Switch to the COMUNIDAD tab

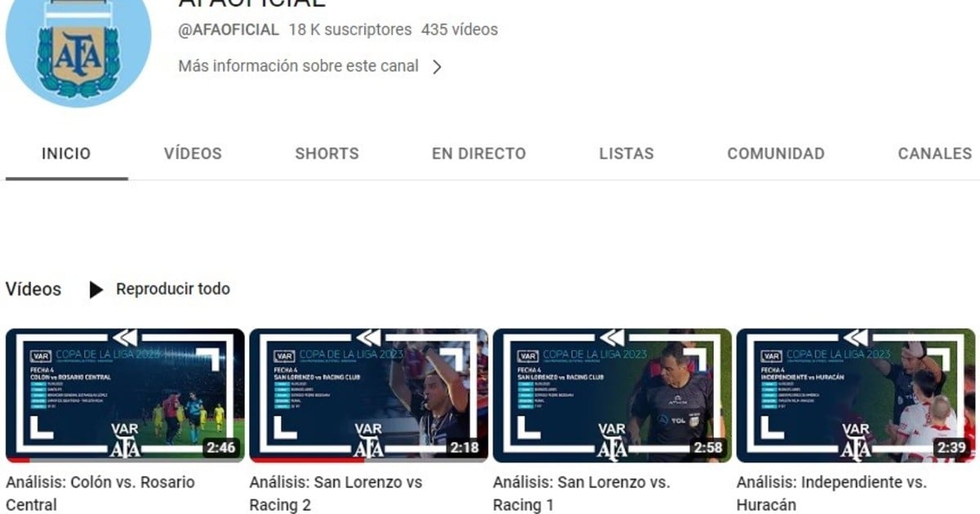(x=776, y=153)
